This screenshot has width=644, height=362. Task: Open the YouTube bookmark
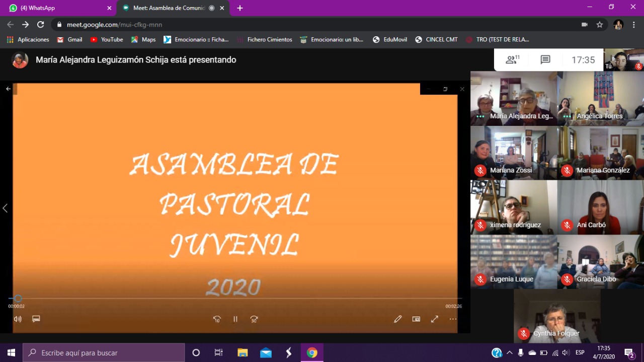(x=106, y=39)
